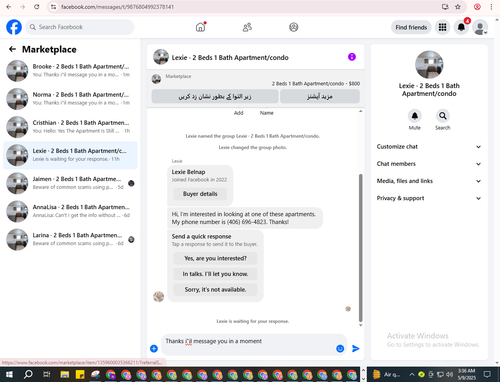This screenshot has height=382, width=500.
Task: Show hidden system tray icons
Action: (412, 374)
